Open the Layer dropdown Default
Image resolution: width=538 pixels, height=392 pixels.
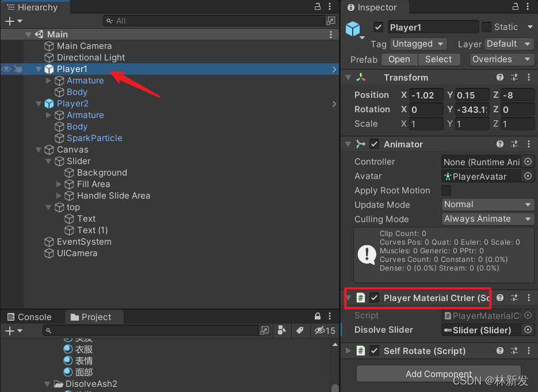[509, 44]
